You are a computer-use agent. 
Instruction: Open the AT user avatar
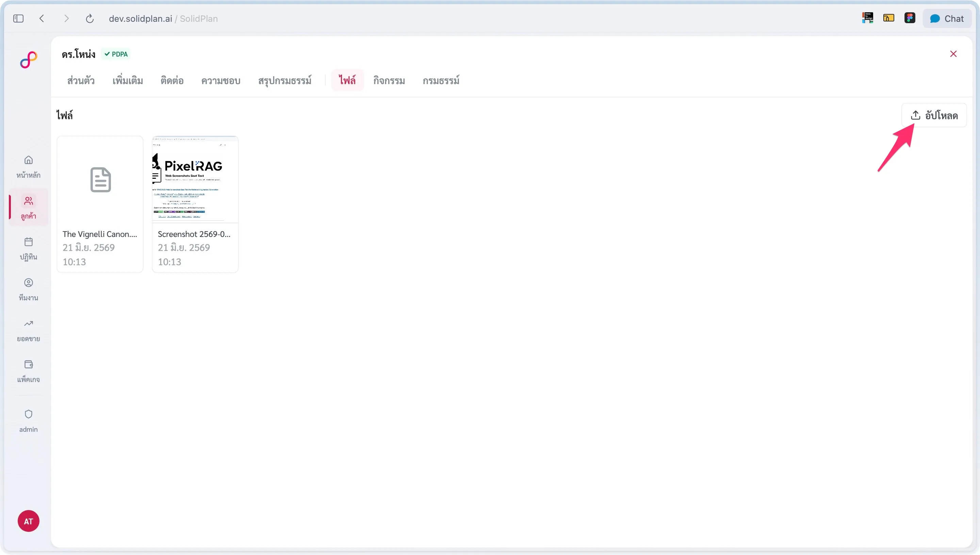point(29,521)
